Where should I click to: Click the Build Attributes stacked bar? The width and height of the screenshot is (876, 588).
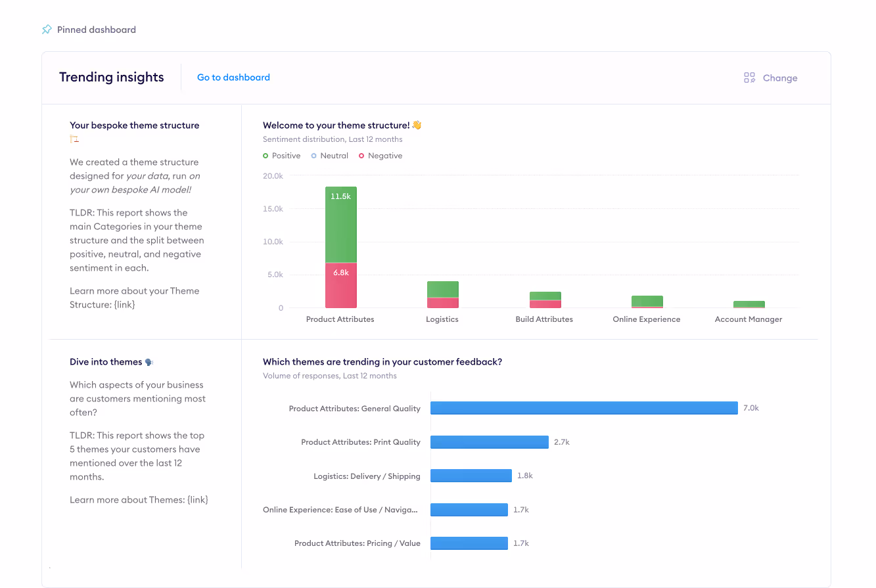[x=545, y=300]
